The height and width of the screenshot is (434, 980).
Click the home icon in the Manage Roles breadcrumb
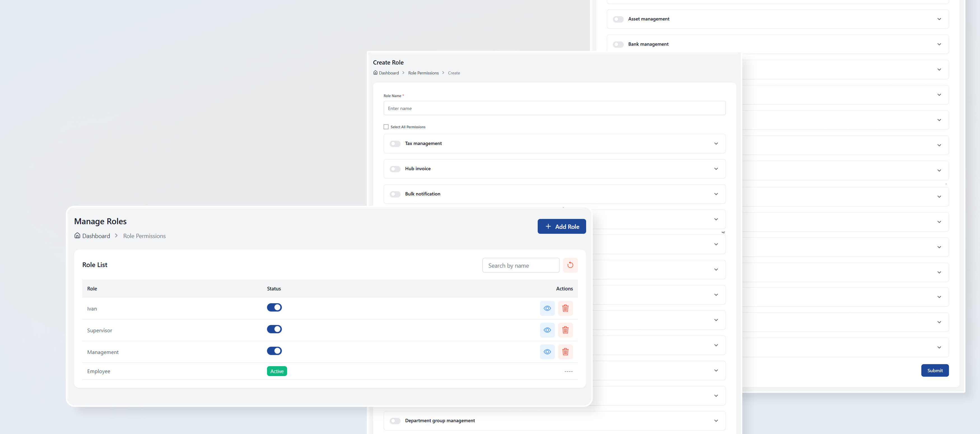(x=77, y=235)
